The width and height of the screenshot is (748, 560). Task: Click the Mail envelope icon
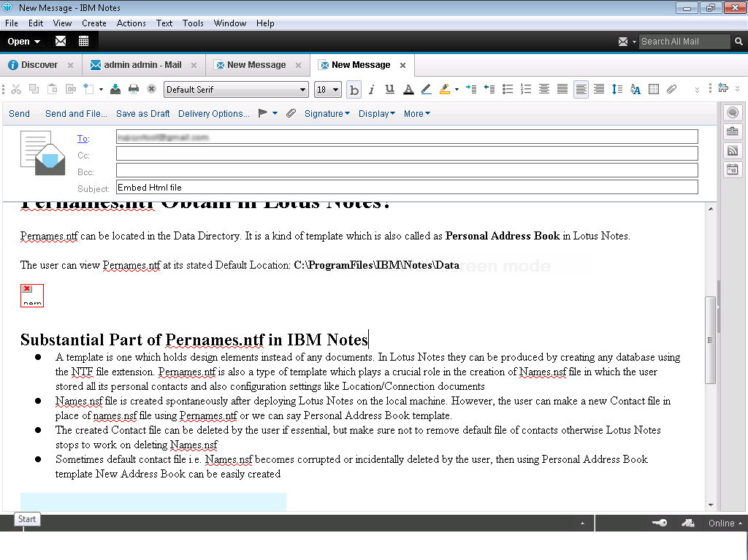[61, 42]
